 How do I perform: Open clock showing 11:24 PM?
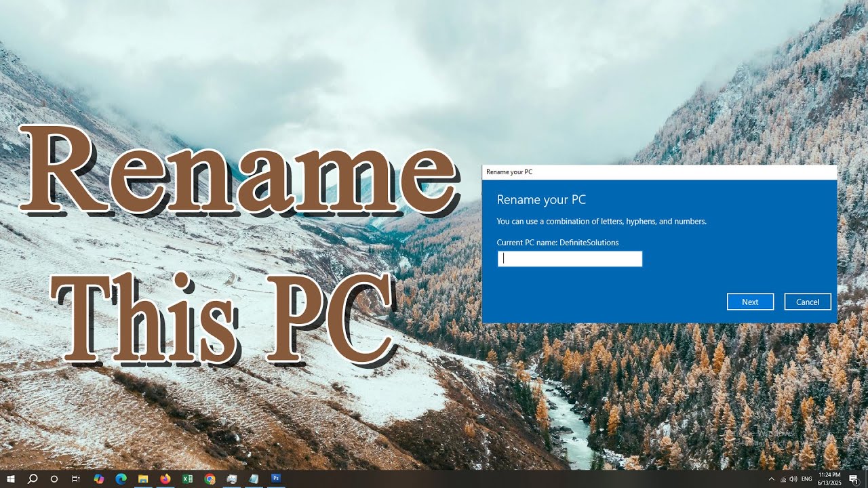pyautogui.click(x=829, y=479)
